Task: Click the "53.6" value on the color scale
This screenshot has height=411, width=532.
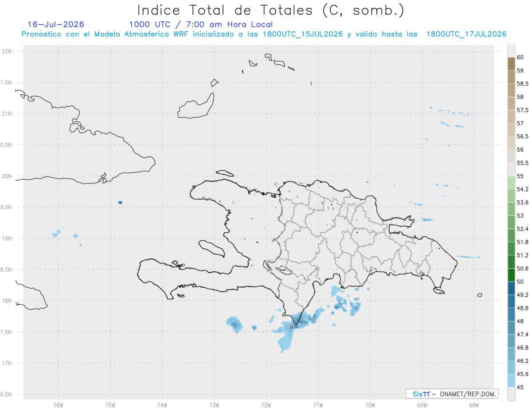Action: pyautogui.click(x=523, y=203)
